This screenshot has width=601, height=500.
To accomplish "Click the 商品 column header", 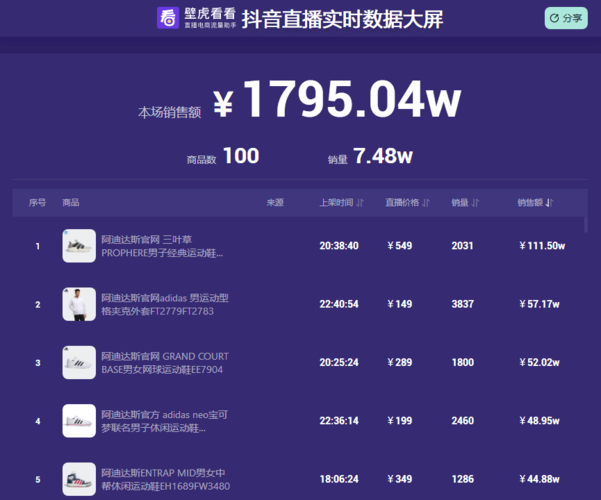I will (x=71, y=202).
